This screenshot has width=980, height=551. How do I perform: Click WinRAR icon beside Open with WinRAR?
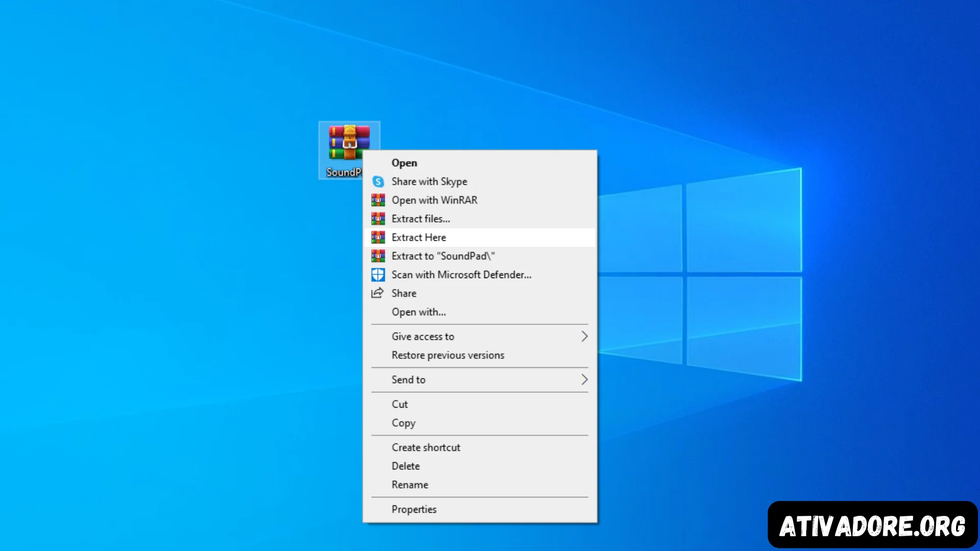[378, 200]
